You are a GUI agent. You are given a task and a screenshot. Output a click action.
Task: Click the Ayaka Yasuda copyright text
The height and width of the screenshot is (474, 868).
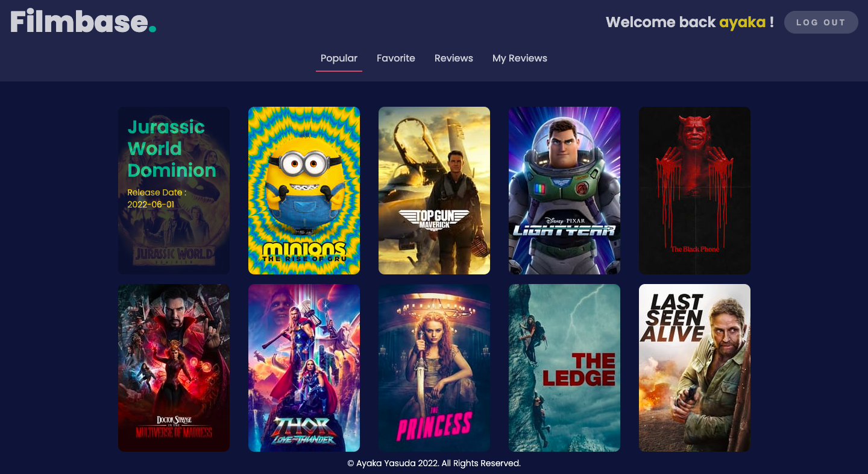click(x=434, y=463)
